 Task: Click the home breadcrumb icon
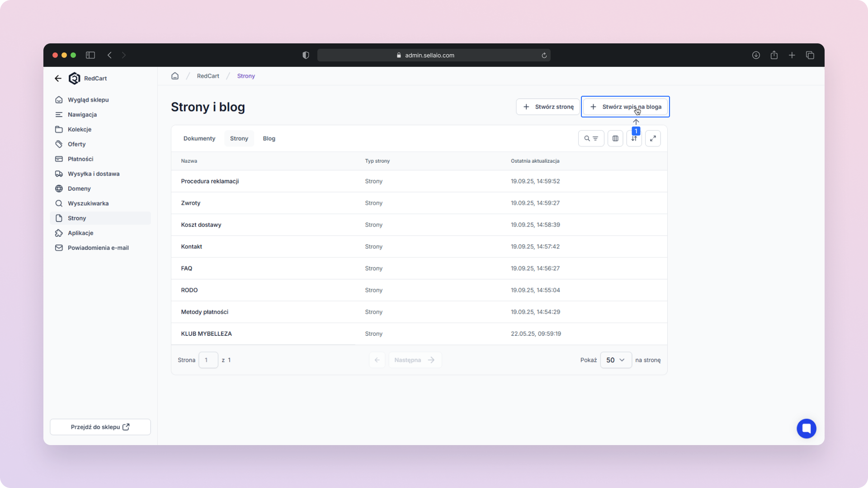(175, 76)
